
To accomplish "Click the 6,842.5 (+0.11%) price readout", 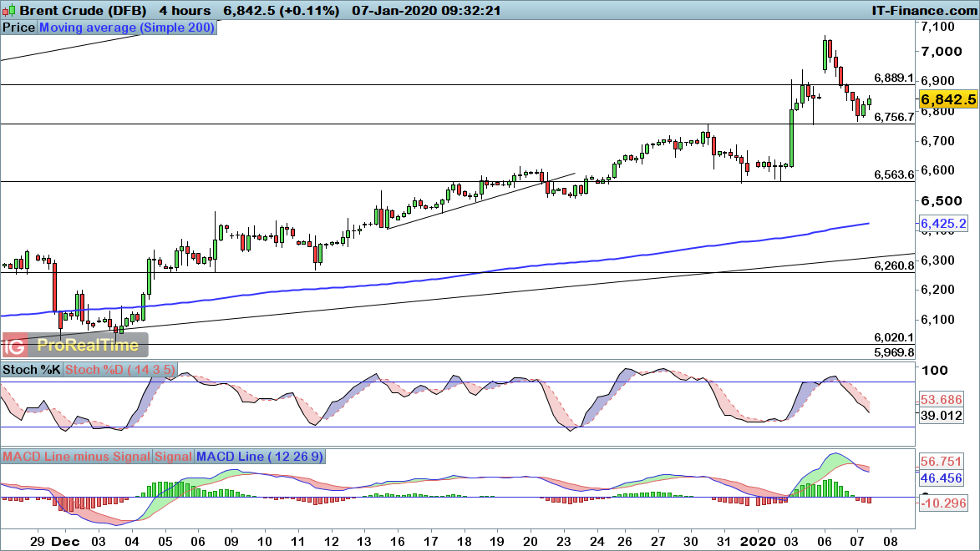I will pyautogui.click(x=282, y=11).
